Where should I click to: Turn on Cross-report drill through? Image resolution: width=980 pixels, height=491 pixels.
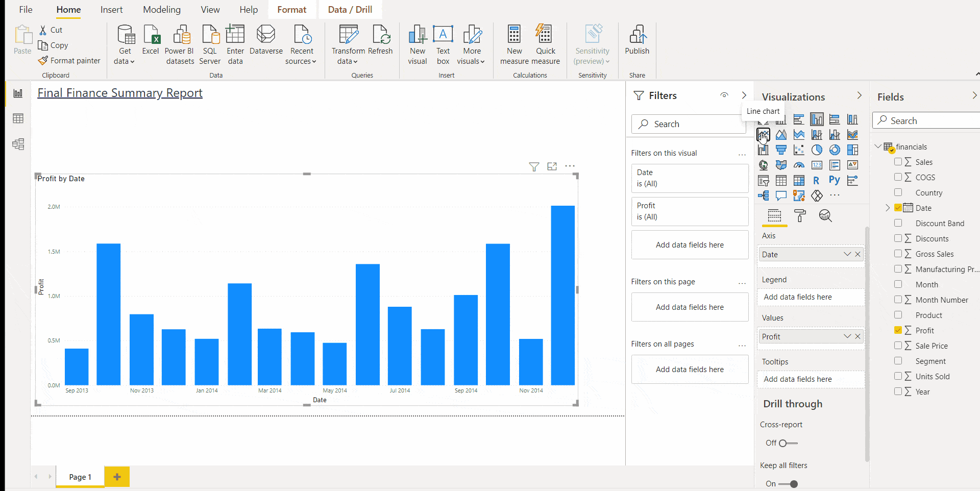point(789,443)
